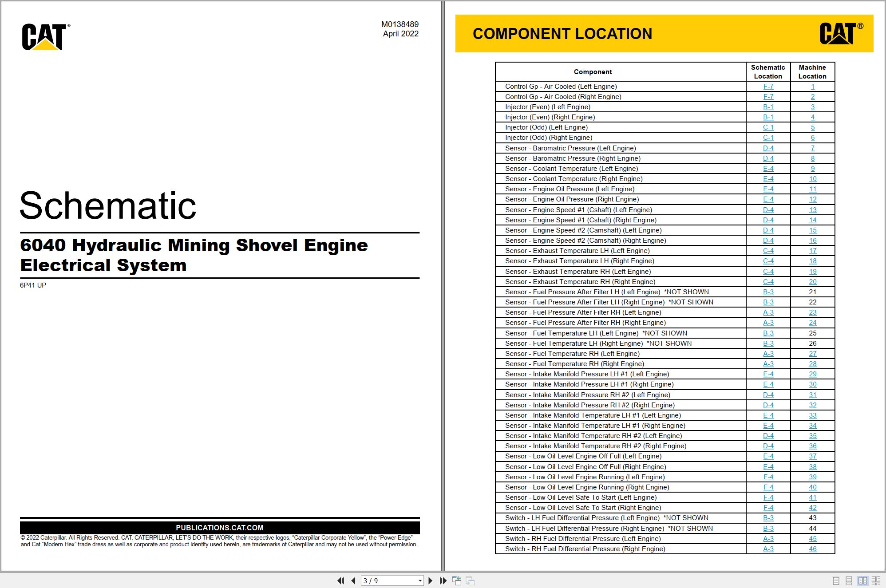886x588 pixels.
Task: Click A-3 for Switch RH Fuel Differential (Right Engine)
Action: pyautogui.click(x=768, y=549)
